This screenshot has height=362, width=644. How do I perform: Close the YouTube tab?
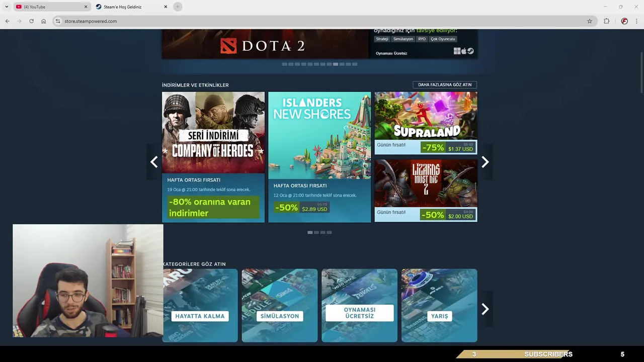click(x=86, y=7)
